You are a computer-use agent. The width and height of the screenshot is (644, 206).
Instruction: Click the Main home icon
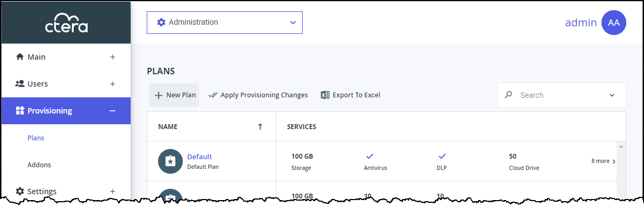20,56
